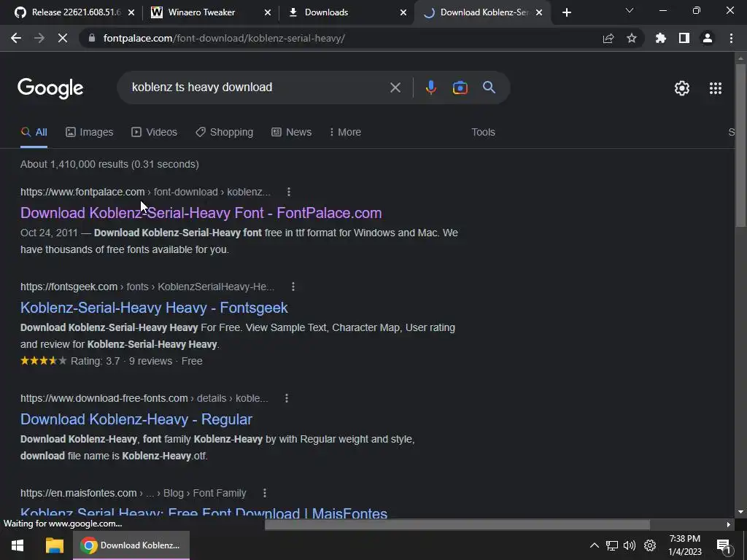Open Windows Start menu
This screenshot has width=747, height=560.
[x=18, y=545]
